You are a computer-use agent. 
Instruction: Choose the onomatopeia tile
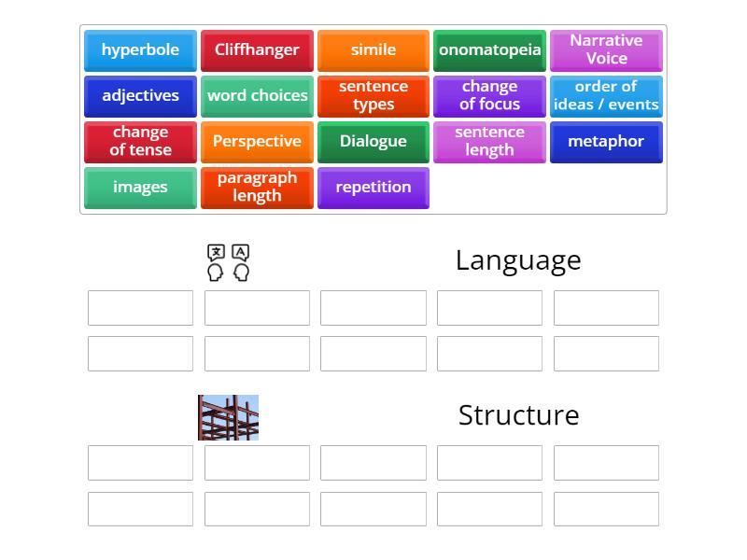(489, 50)
